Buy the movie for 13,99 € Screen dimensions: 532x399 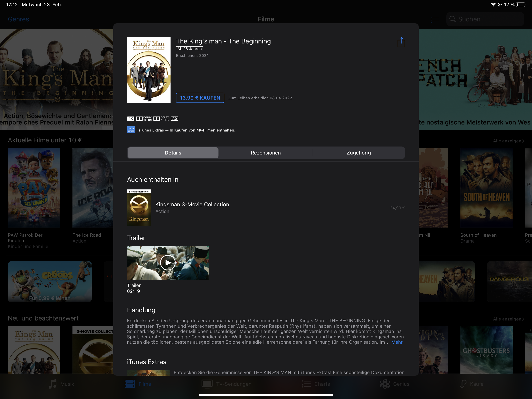tap(200, 98)
